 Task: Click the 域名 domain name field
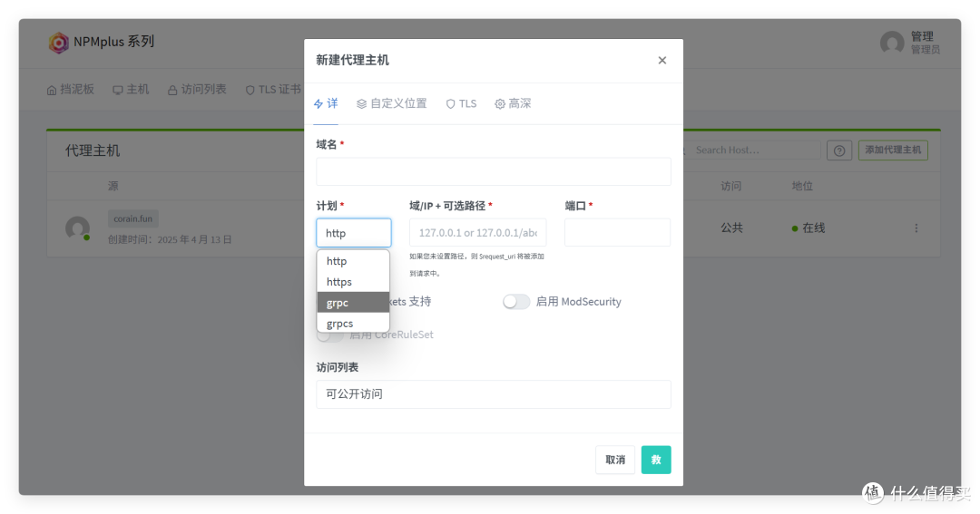pos(493,171)
